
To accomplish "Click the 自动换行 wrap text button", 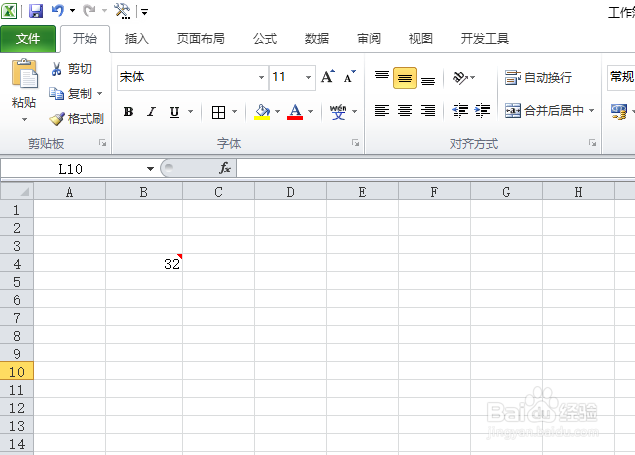I will [538, 77].
